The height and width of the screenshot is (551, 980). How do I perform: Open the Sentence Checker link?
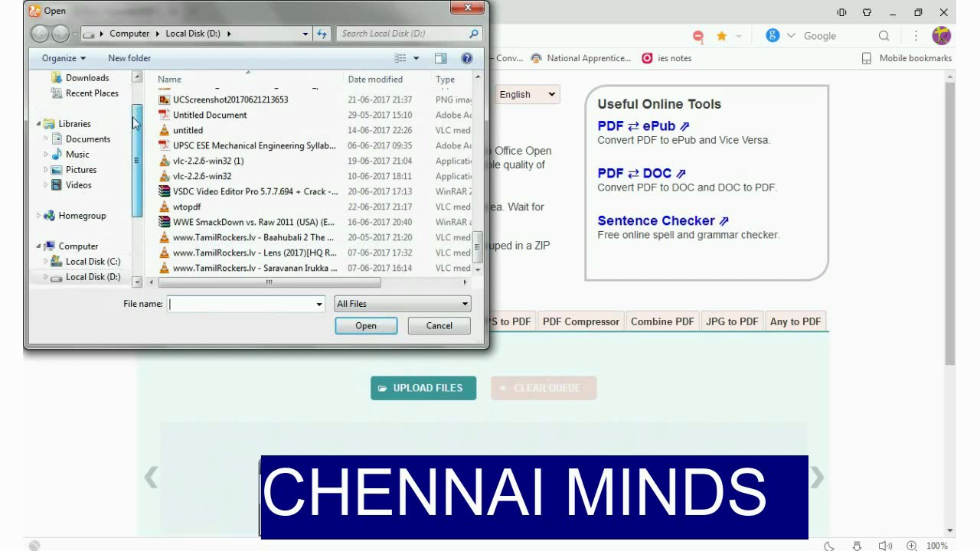(x=663, y=221)
